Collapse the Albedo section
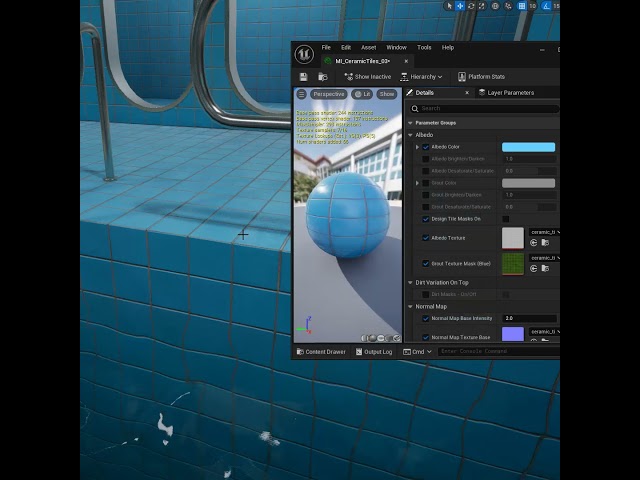The height and width of the screenshot is (480, 640). [x=410, y=135]
